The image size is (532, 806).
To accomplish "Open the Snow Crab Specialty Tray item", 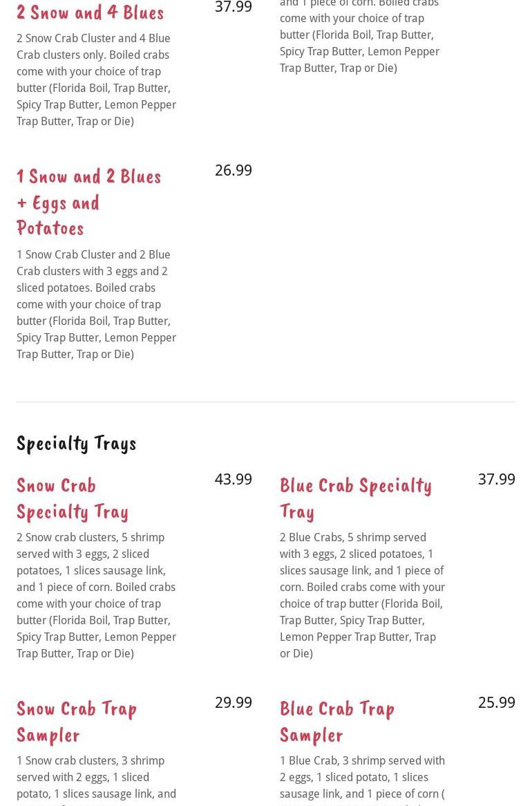I will point(73,498).
